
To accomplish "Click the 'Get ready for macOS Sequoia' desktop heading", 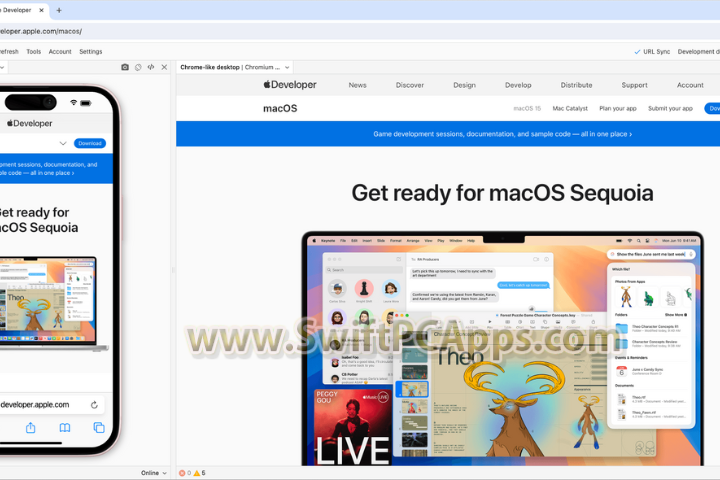I will [x=502, y=193].
